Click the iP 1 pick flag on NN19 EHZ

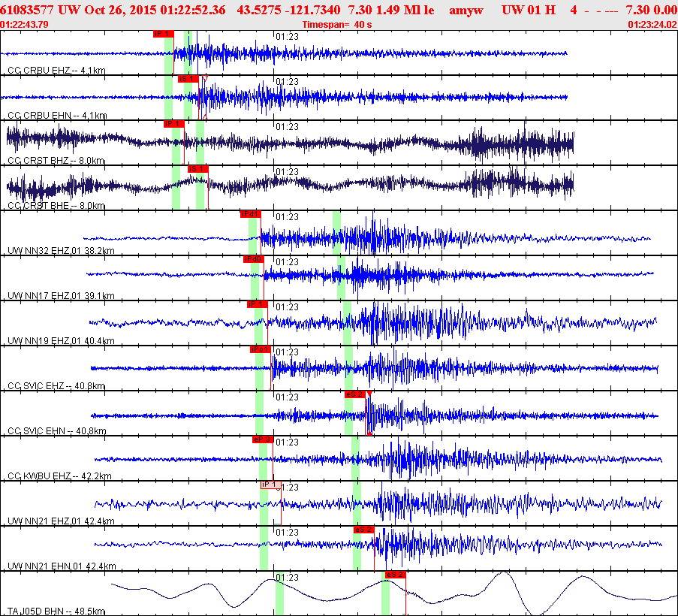coord(258,304)
